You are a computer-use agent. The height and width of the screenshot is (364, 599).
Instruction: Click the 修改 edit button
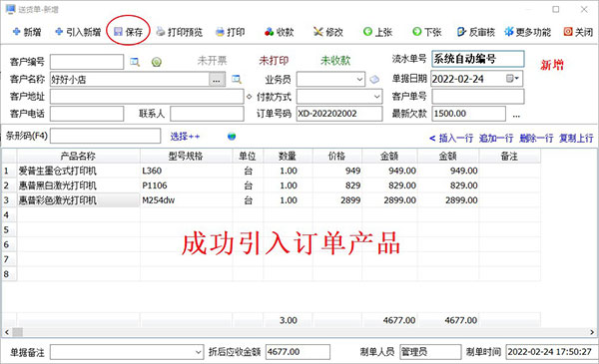[x=328, y=32]
